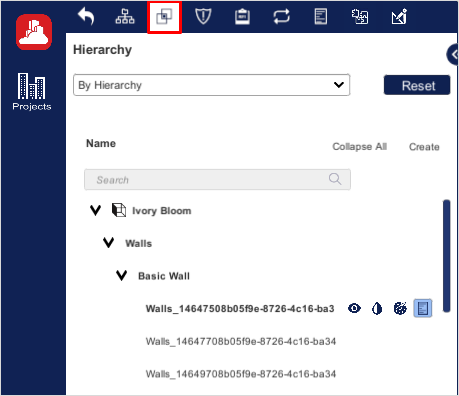Collapse the side panel with chevron button
Image resolution: width=459 pixels, height=396 pixels.
click(453, 54)
